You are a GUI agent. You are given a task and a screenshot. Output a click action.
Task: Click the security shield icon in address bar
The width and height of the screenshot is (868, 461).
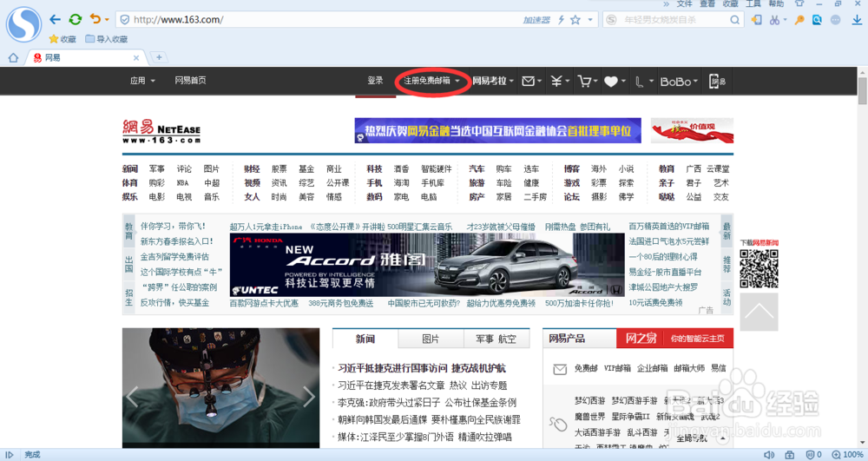point(124,19)
